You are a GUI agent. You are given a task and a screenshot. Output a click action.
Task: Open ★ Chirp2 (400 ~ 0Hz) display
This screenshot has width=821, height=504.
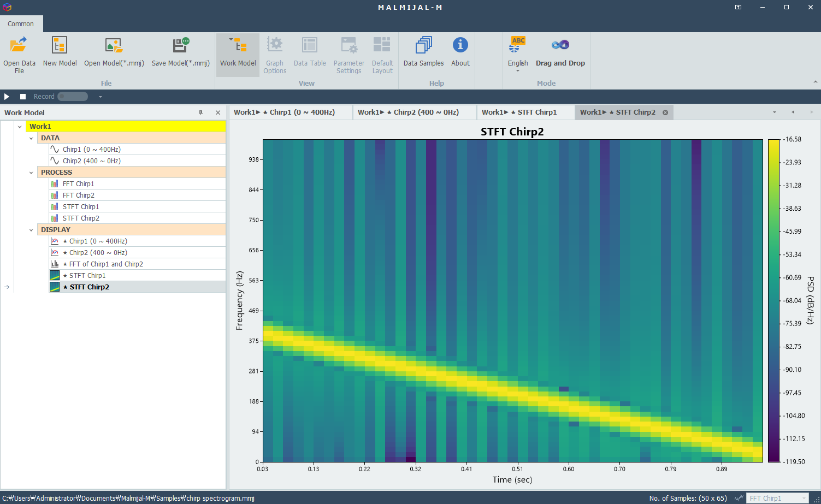137,253
